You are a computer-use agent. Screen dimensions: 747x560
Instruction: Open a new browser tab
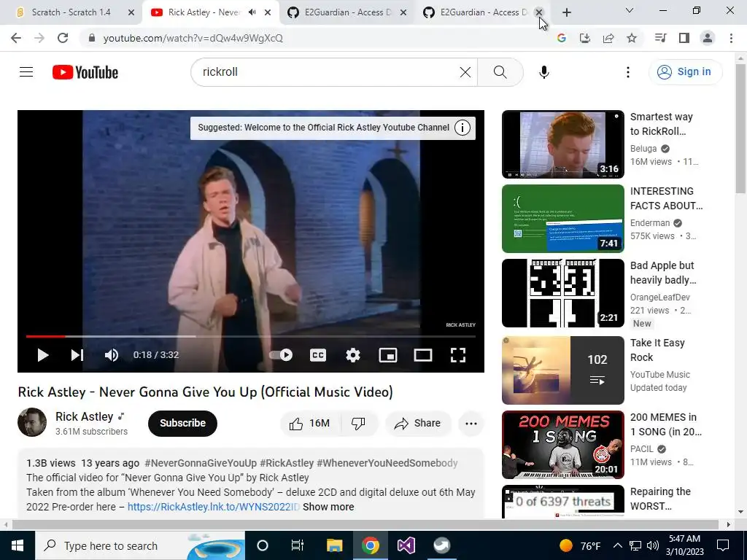click(566, 12)
